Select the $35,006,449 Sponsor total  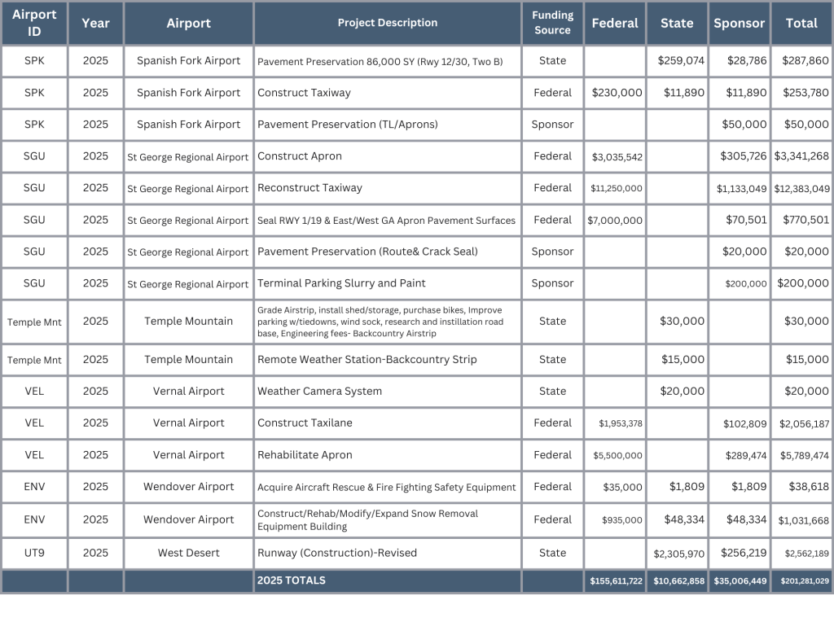(740, 581)
